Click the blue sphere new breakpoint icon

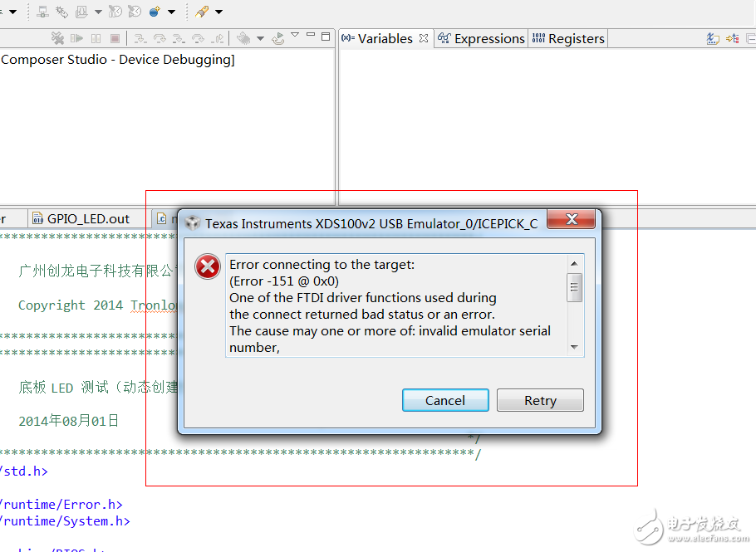[x=155, y=12]
